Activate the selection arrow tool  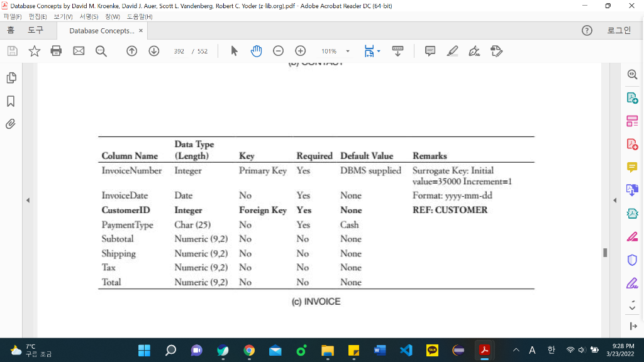click(x=234, y=51)
